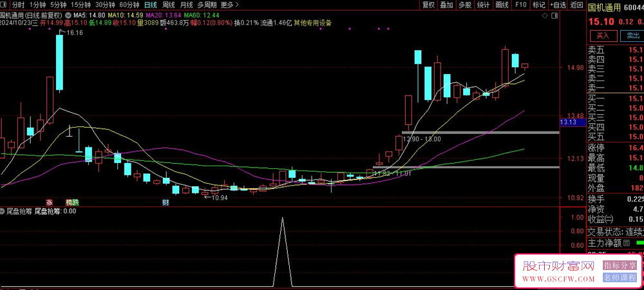Select the 5分钟 period tab
This screenshot has height=290, width=644.
58,5
